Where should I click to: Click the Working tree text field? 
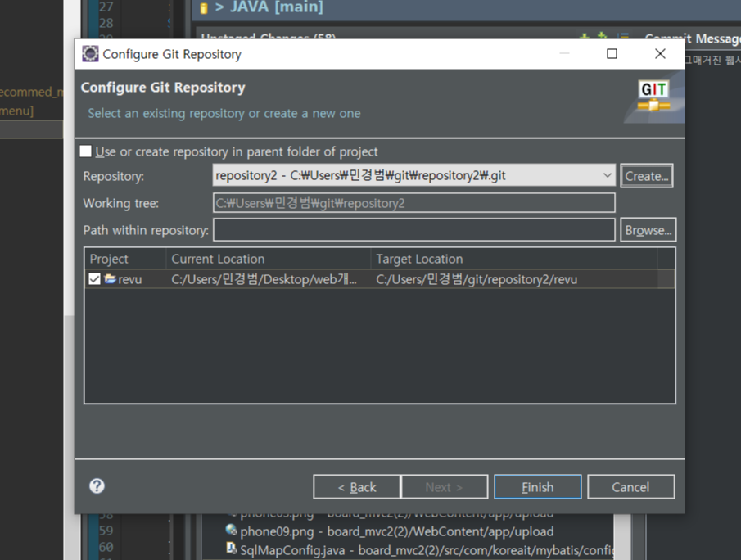(414, 203)
